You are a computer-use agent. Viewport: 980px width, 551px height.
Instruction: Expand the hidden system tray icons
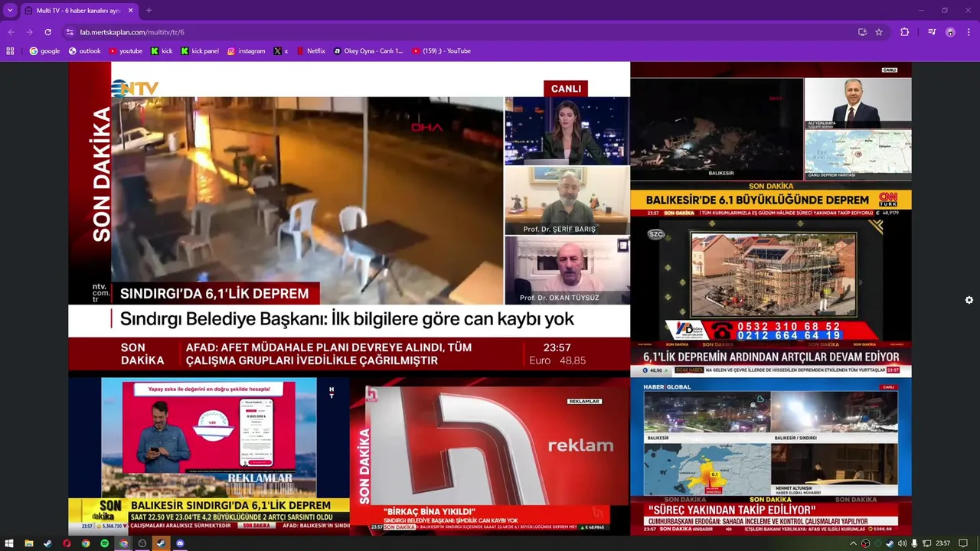tap(854, 543)
